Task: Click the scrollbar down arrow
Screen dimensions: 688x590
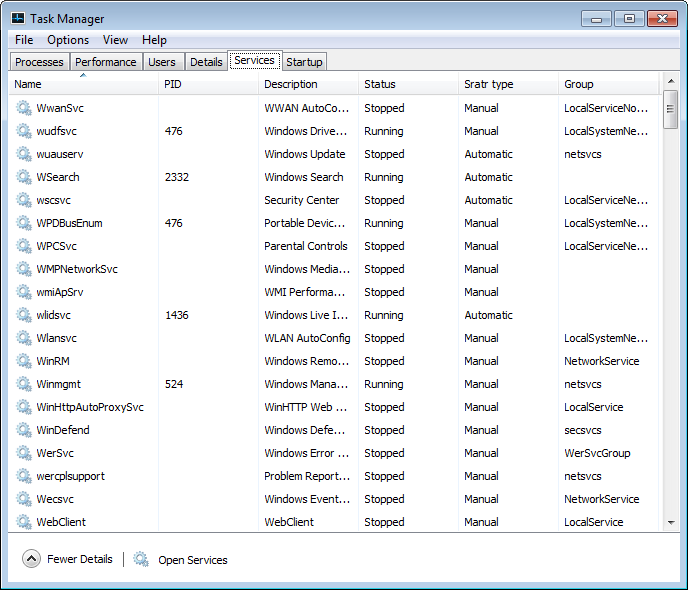Action: (x=671, y=522)
